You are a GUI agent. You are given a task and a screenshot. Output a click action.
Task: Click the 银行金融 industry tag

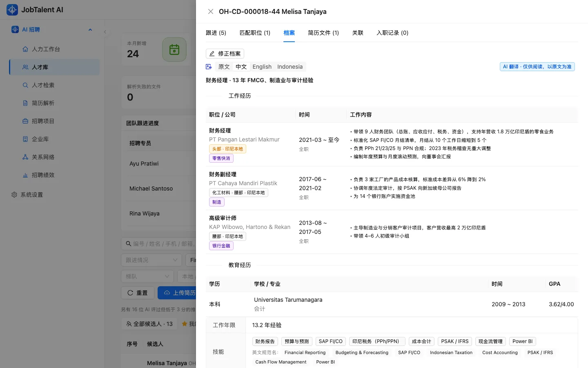pyautogui.click(x=221, y=246)
